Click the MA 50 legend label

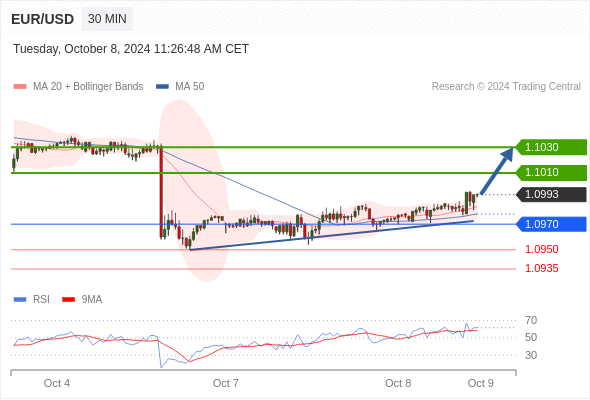190,87
